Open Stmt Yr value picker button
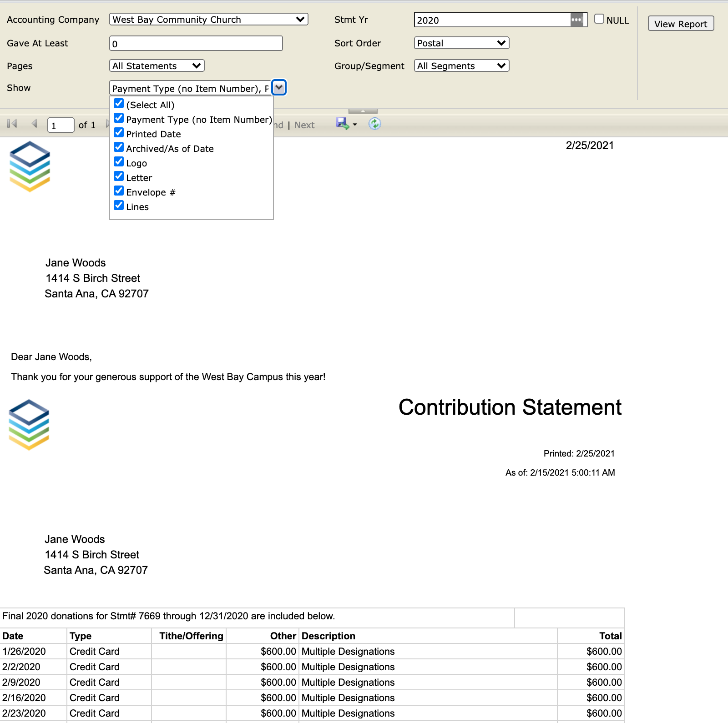The height and width of the screenshot is (723, 728). coord(576,20)
